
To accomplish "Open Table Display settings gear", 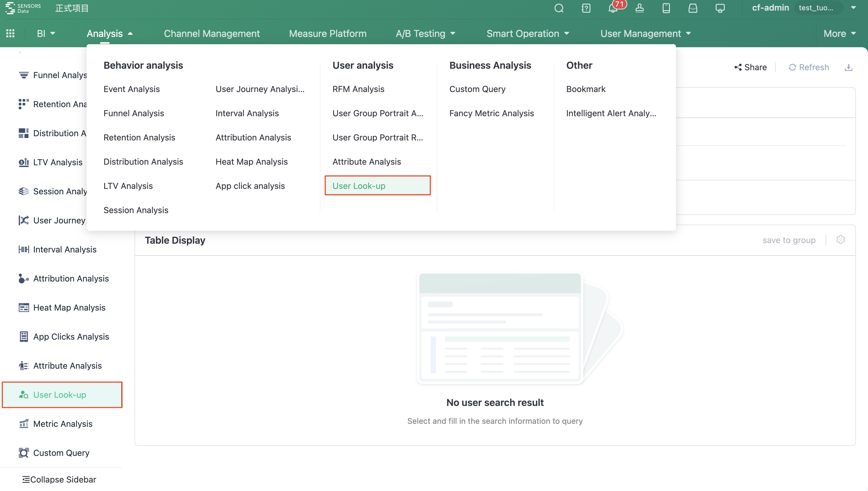I will pyautogui.click(x=841, y=239).
